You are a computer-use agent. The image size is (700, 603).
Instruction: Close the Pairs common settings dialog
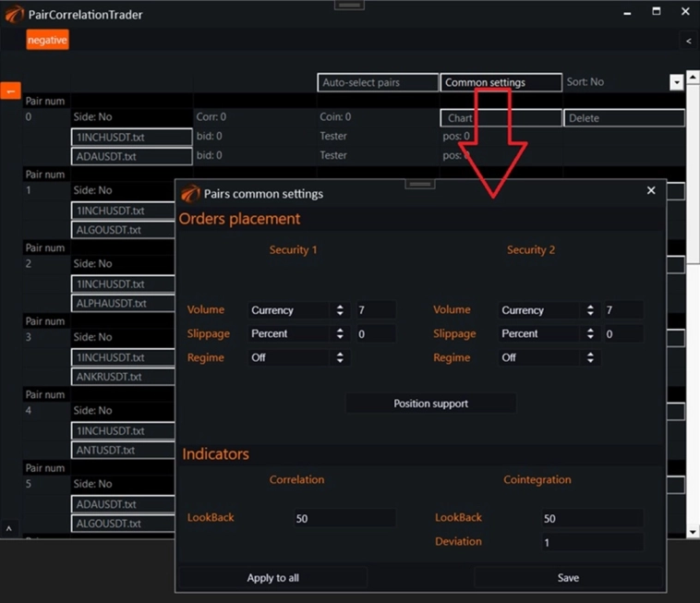(x=651, y=190)
